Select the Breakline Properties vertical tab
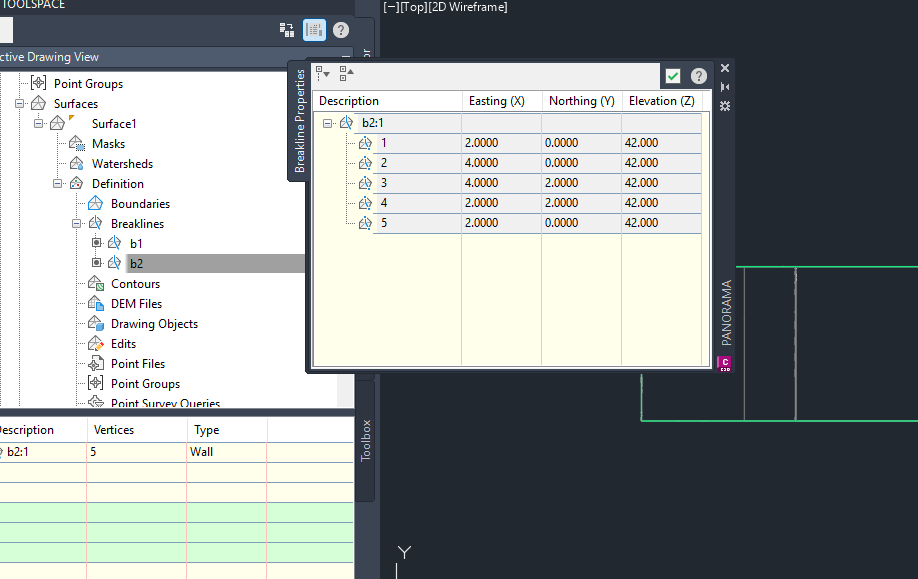Image resolution: width=918 pixels, height=579 pixels. click(300, 121)
